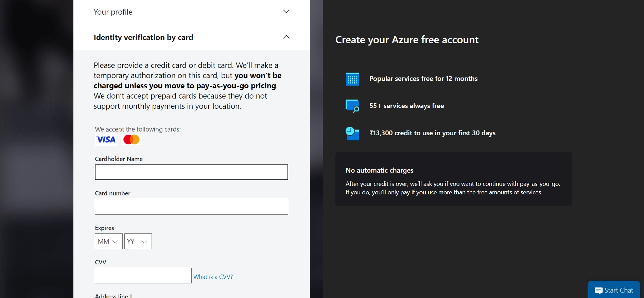644x298 pixels.
Task: Click the credit clock icon for 30 days
Action: 352,133
